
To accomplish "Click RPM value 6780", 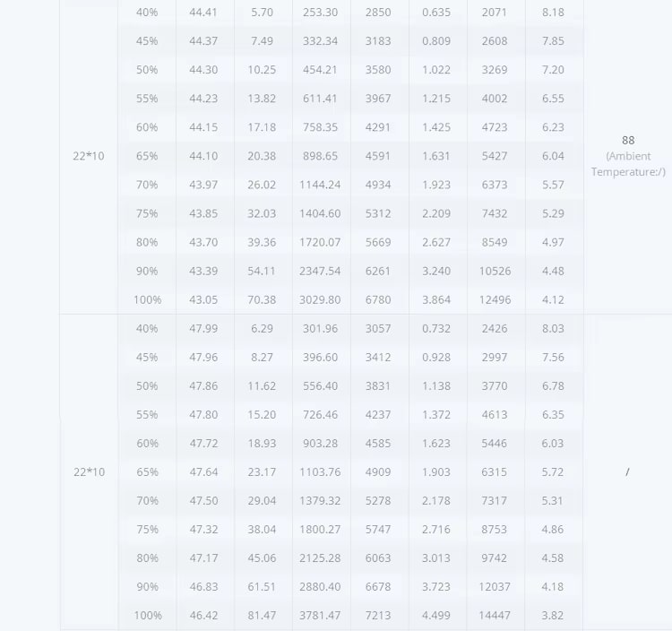I will tap(378, 299).
